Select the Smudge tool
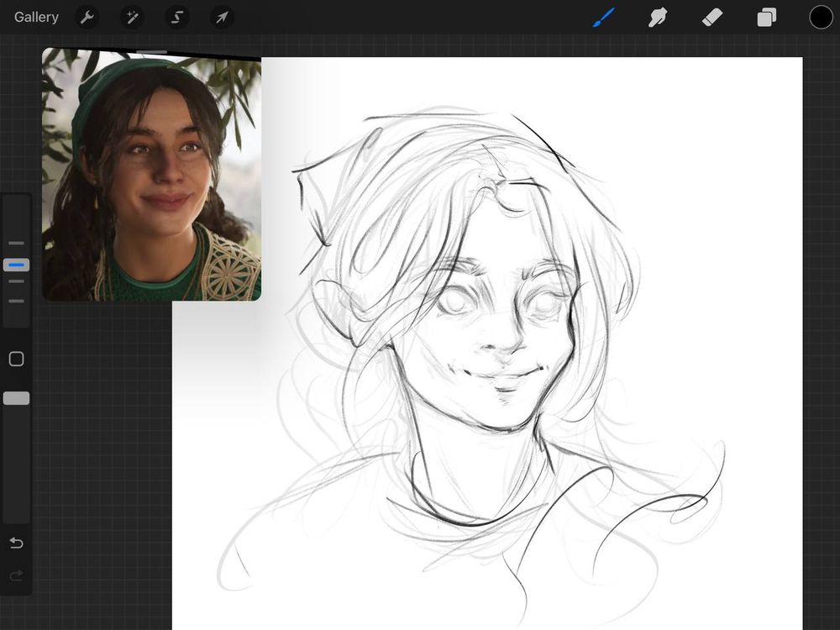This screenshot has width=840, height=630. [658, 17]
